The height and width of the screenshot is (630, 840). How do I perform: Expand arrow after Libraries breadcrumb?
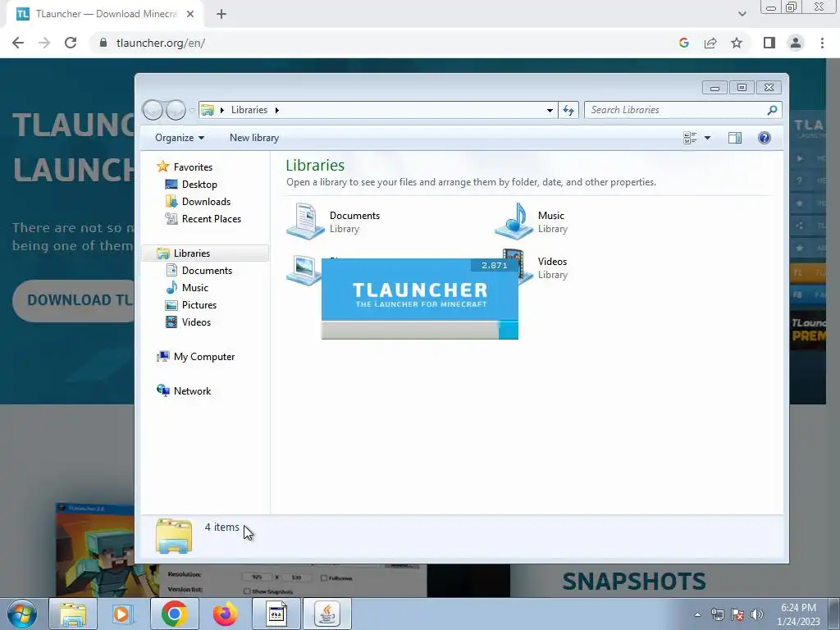277,110
